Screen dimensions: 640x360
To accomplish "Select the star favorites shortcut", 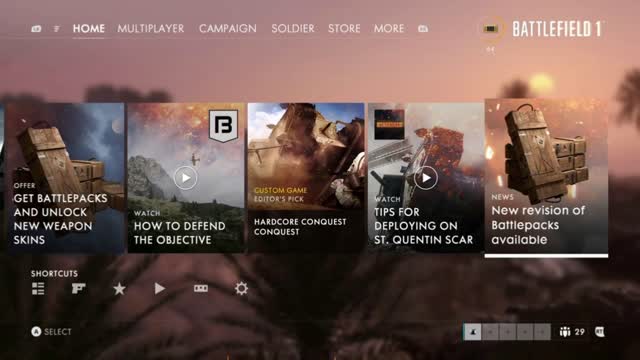I will [x=119, y=289].
